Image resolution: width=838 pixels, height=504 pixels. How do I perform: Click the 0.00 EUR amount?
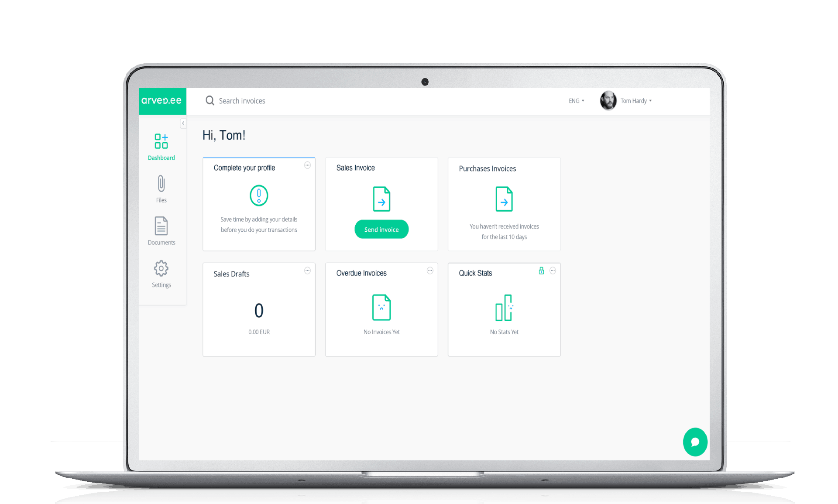click(259, 332)
